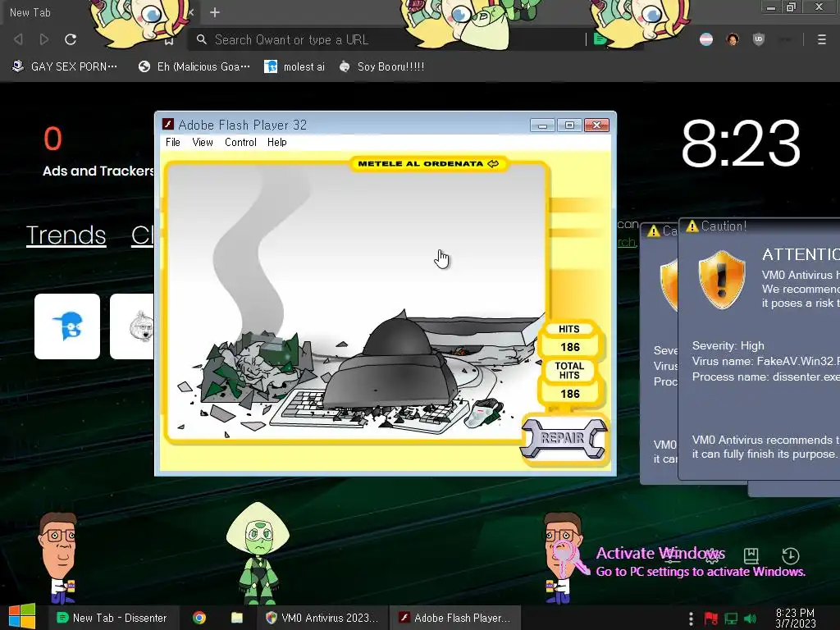Click the Severity: High text

728,345
